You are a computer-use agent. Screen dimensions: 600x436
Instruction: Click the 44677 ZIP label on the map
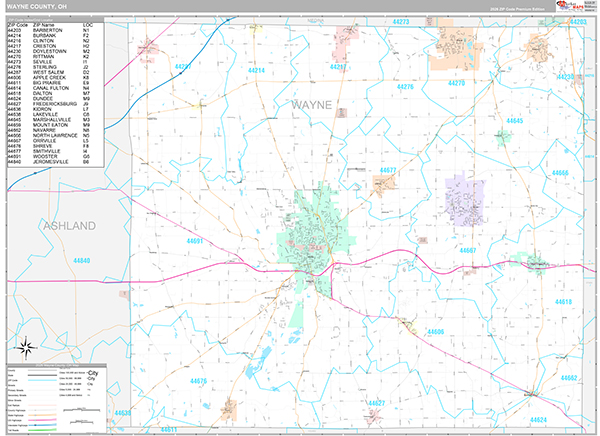(388, 170)
